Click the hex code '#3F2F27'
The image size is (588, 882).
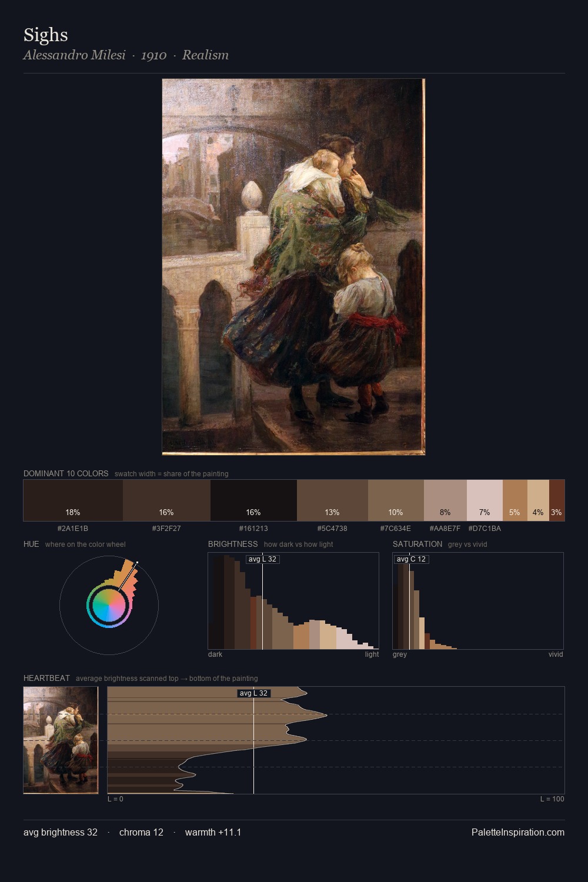click(166, 529)
